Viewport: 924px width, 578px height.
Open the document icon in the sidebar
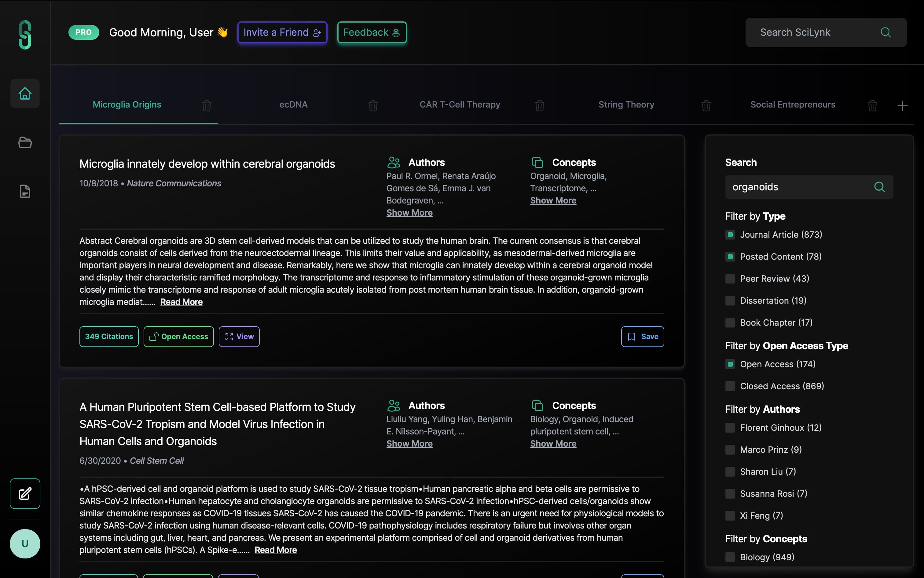[x=25, y=191]
